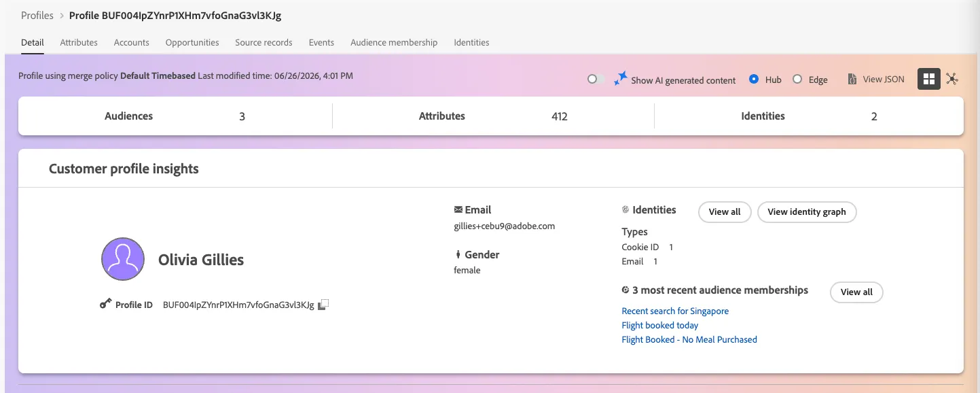This screenshot has width=980, height=393.
Task: Click the gender value female
Action: pyautogui.click(x=467, y=270)
